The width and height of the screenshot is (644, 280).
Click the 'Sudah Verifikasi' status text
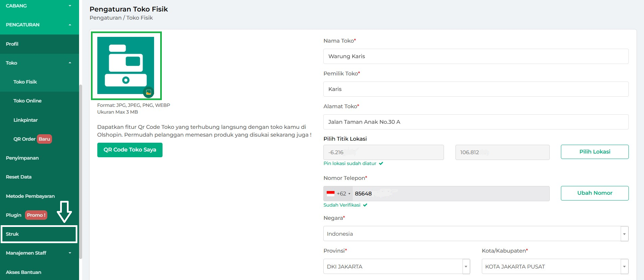[342, 205]
